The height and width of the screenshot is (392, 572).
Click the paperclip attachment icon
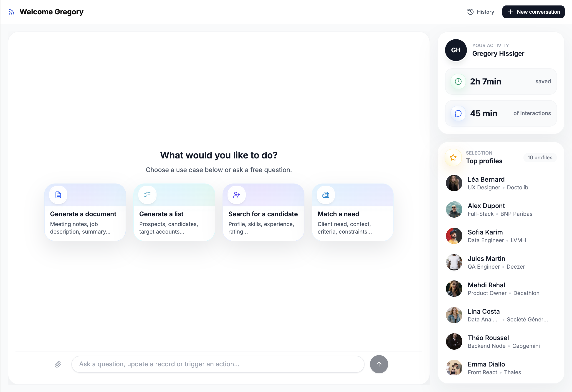58,364
